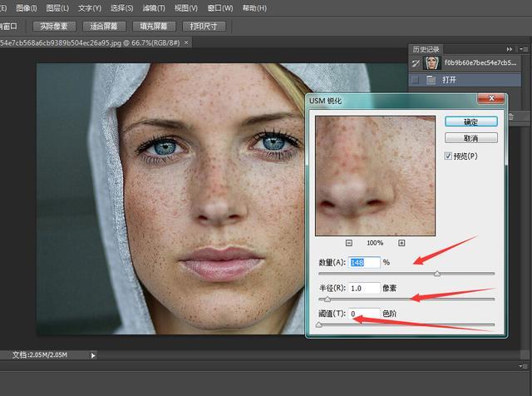The image size is (532, 396).
Task: Click the 填充屏幕 button
Action: click(x=154, y=26)
